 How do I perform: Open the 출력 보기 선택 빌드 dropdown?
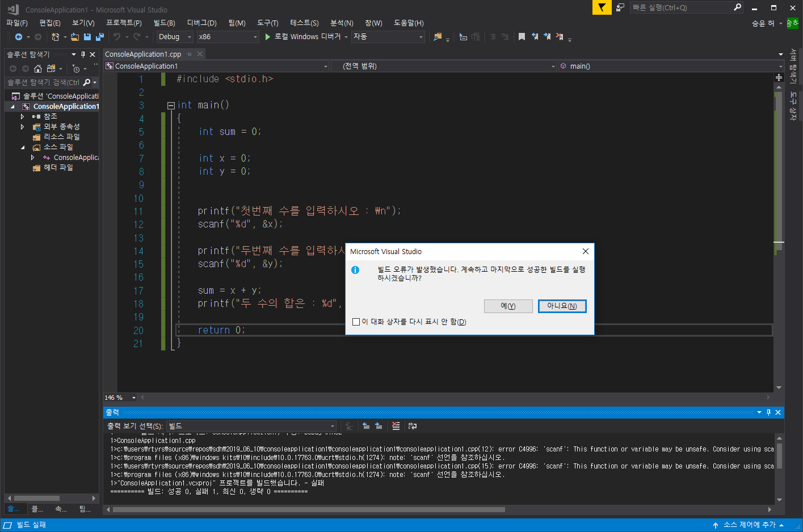click(x=252, y=426)
